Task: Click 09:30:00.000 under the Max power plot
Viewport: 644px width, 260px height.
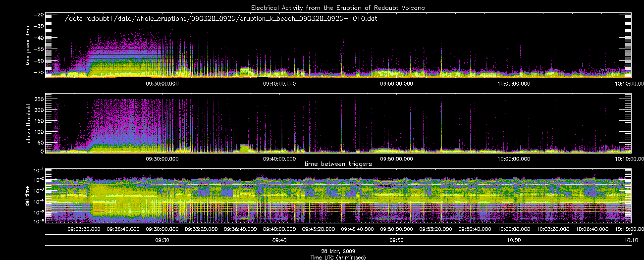Action: 162,84
